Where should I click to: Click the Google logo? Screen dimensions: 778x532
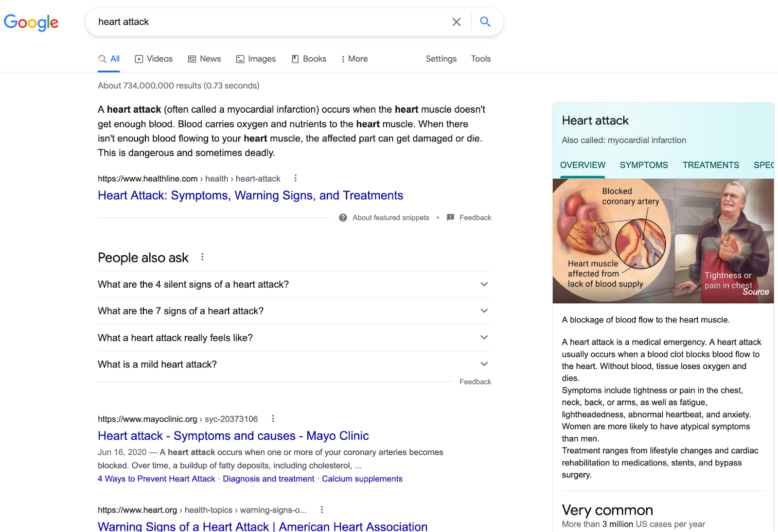click(x=31, y=22)
